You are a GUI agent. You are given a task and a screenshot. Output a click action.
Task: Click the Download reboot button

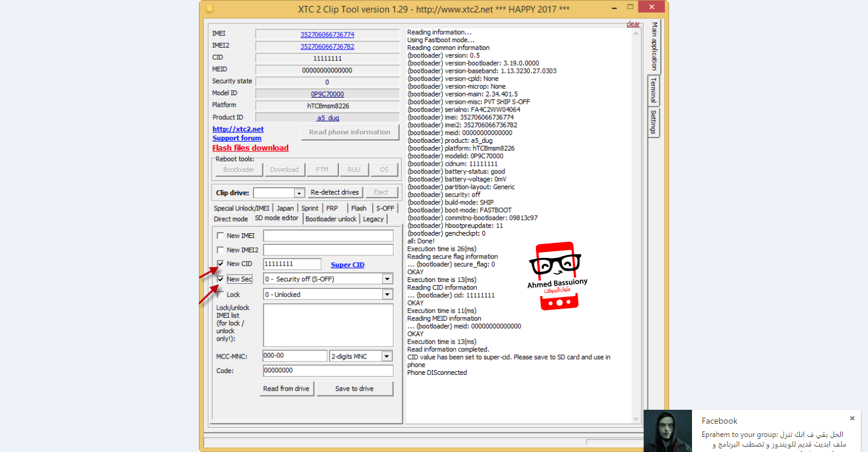click(x=285, y=169)
